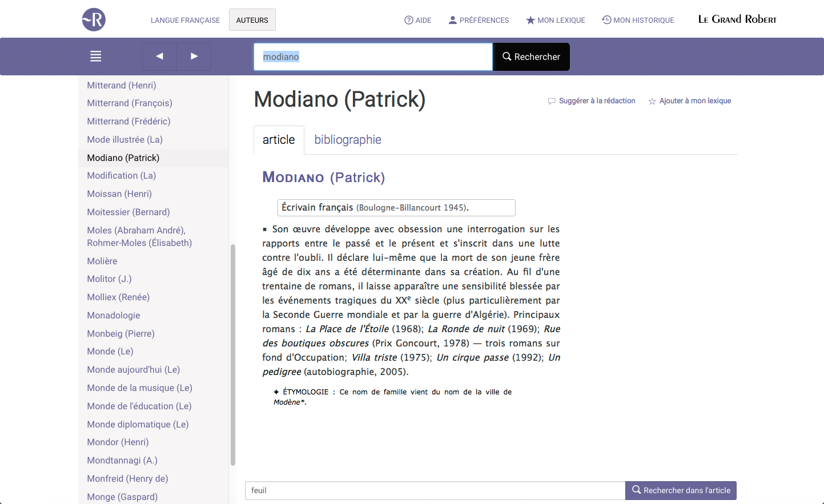Select Moitessier (Bernard) entry
This screenshot has width=824, height=504.
tap(128, 212)
